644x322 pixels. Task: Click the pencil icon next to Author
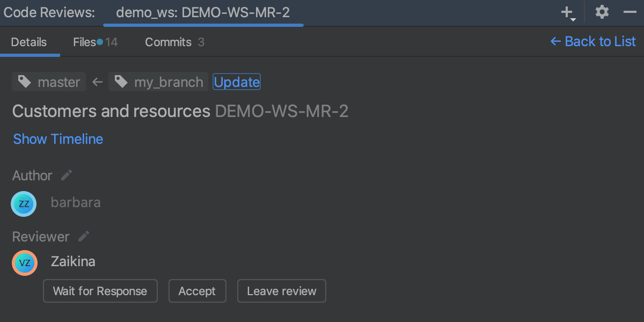click(67, 175)
